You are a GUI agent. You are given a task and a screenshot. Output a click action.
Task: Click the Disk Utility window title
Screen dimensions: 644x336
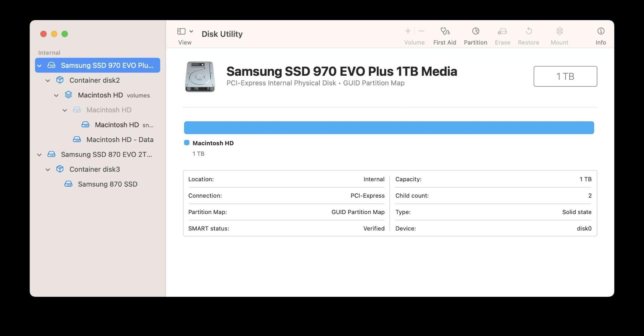pyautogui.click(x=222, y=34)
